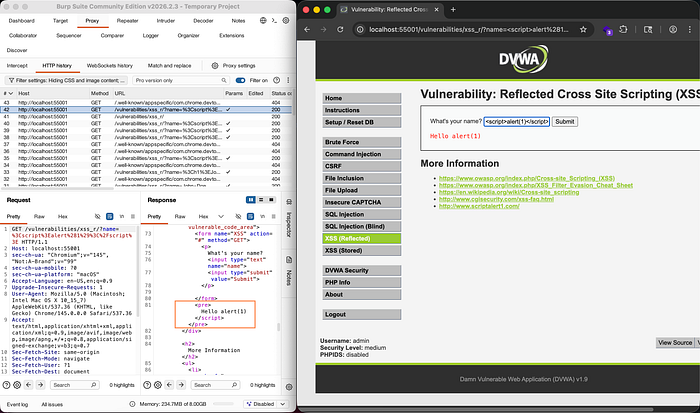Open Burp global settings gear
The width and height of the screenshot is (700, 413).
coord(286,21)
